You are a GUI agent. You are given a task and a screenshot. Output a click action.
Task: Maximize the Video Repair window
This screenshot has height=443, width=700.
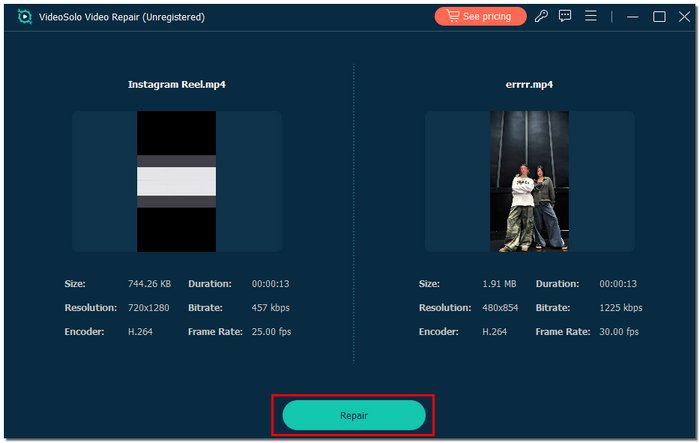tap(659, 17)
